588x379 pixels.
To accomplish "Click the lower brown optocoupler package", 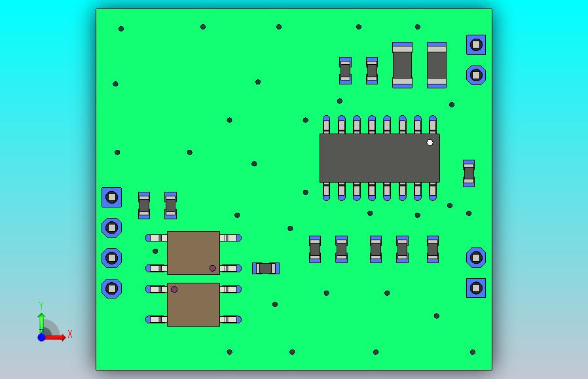I will [194, 304].
